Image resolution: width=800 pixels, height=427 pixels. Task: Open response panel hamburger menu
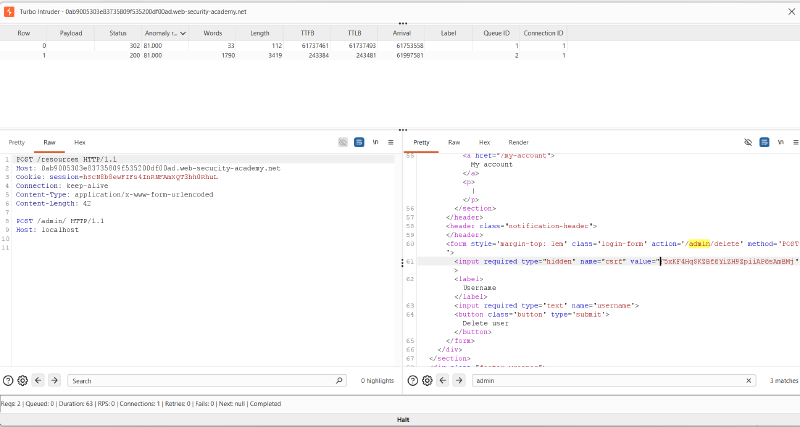point(796,142)
